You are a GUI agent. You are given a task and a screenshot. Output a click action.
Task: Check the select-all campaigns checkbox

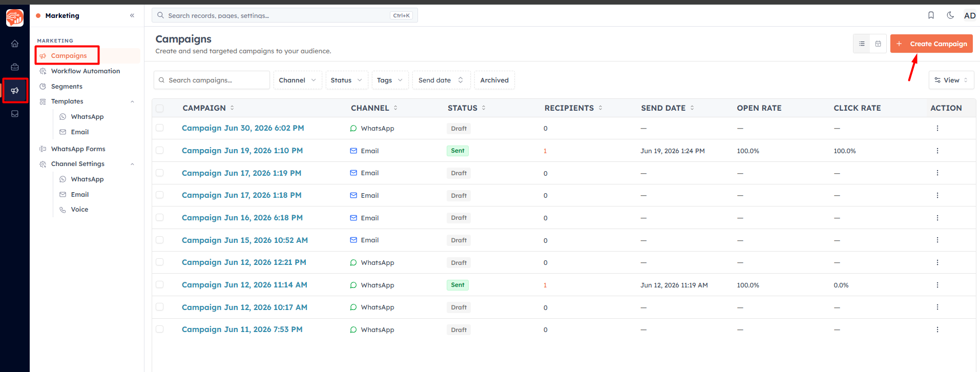160,108
